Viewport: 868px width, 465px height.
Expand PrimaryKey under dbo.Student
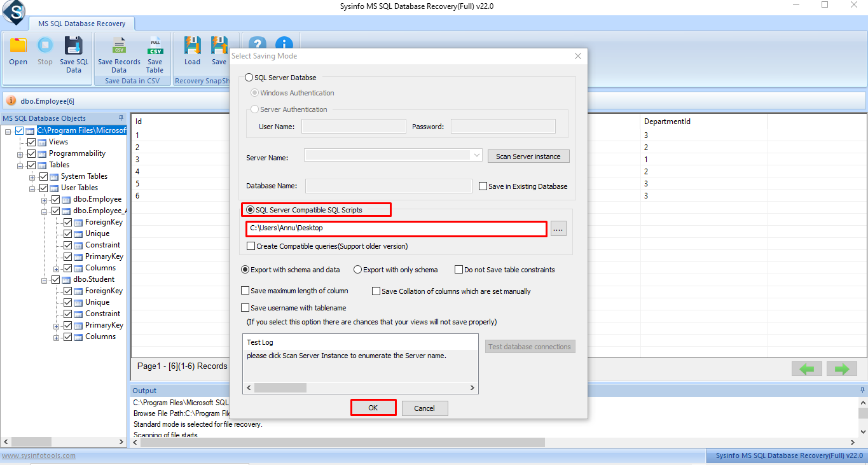tap(57, 326)
